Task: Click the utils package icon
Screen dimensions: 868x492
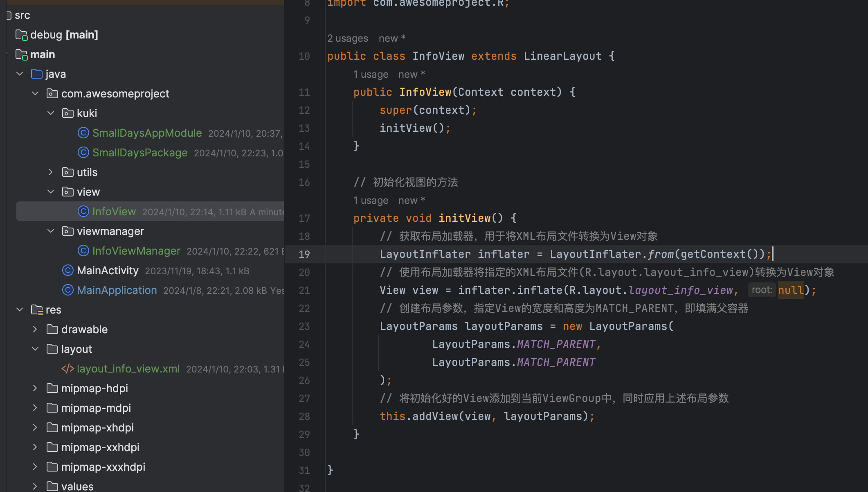Action: coord(68,172)
